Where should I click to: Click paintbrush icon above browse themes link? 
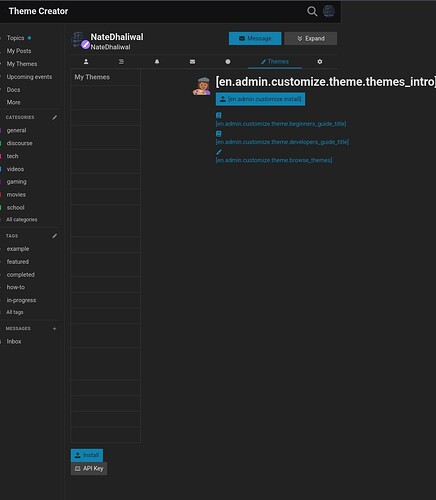(219, 152)
